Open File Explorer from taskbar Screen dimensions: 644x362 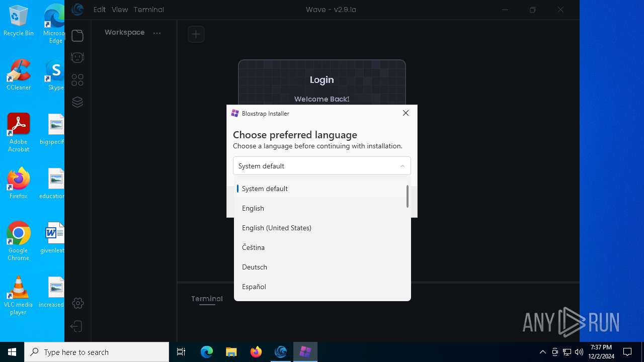click(231, 352)
